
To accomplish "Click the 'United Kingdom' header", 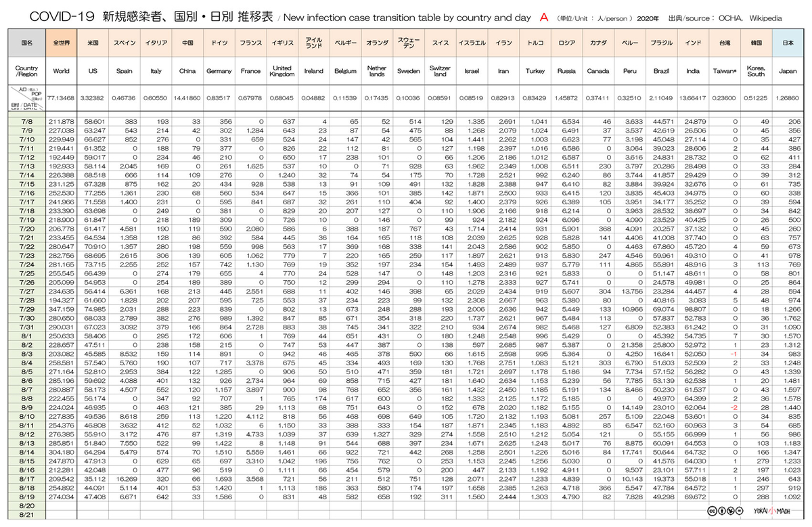I will (x=281, y=71).
